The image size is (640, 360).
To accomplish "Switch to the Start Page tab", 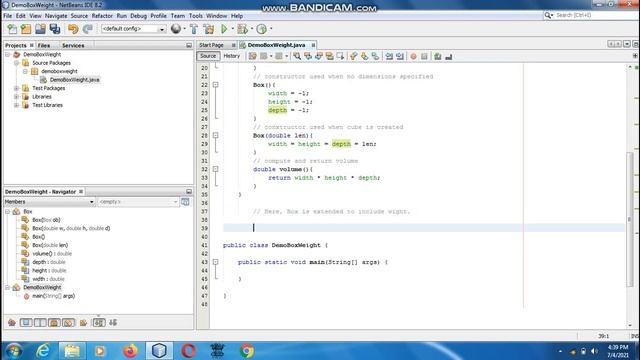I will pyautogui.click(x=211, y=45).
